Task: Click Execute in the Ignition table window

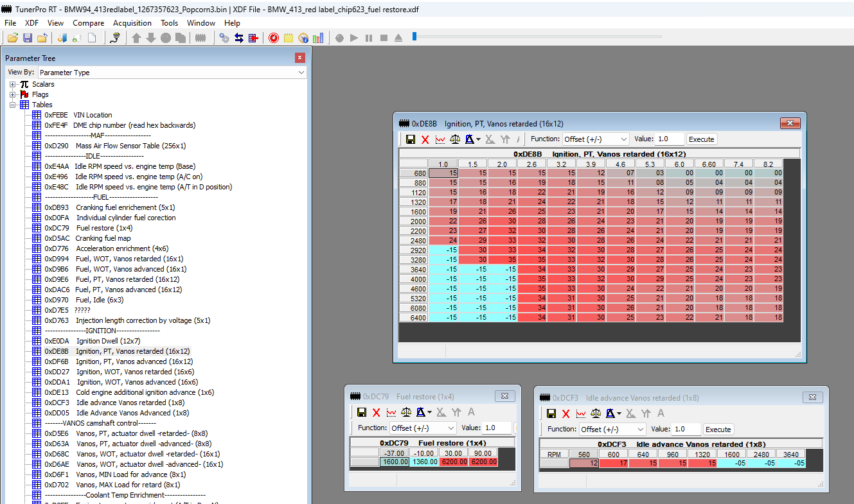Action: 701,139
